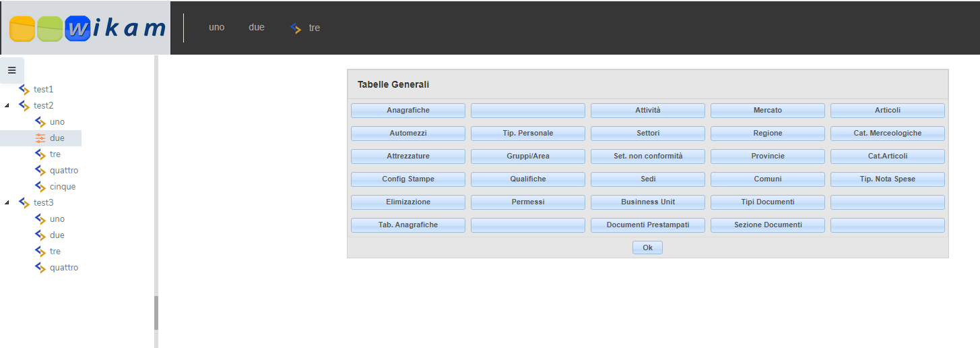The height and width of the screenshot is (348, 980).
Task: Open Tip. Personale button
Action: 528,134
